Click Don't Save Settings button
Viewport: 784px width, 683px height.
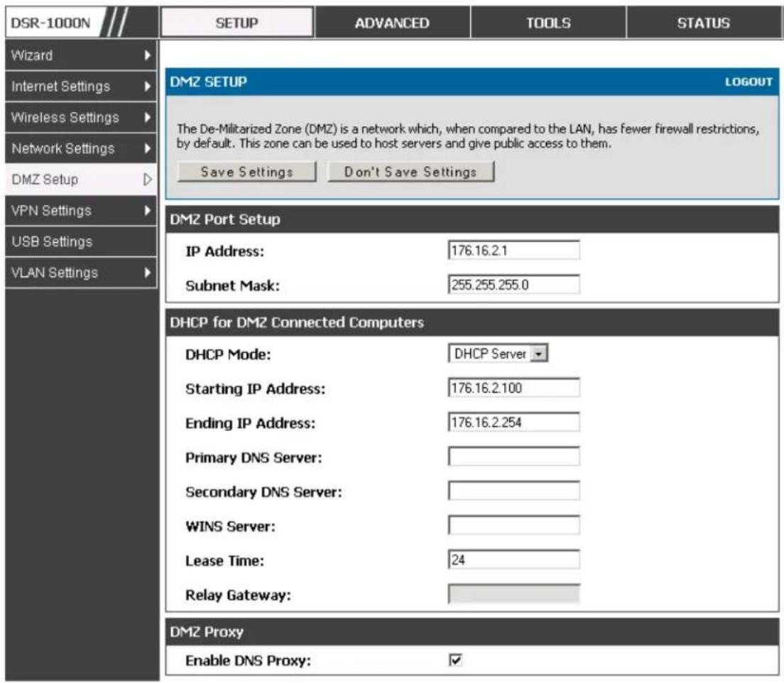pos(410,172)
